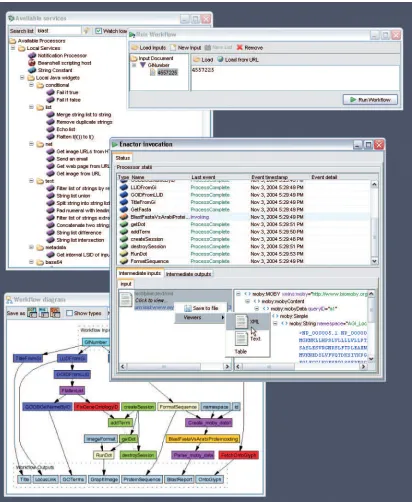Select the String Constant processor icon

click(32, 70)
